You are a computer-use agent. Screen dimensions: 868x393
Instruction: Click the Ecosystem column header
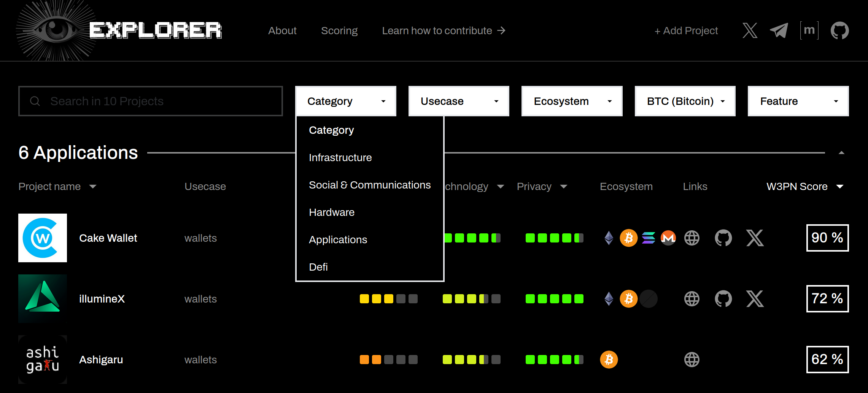[626, 187]
